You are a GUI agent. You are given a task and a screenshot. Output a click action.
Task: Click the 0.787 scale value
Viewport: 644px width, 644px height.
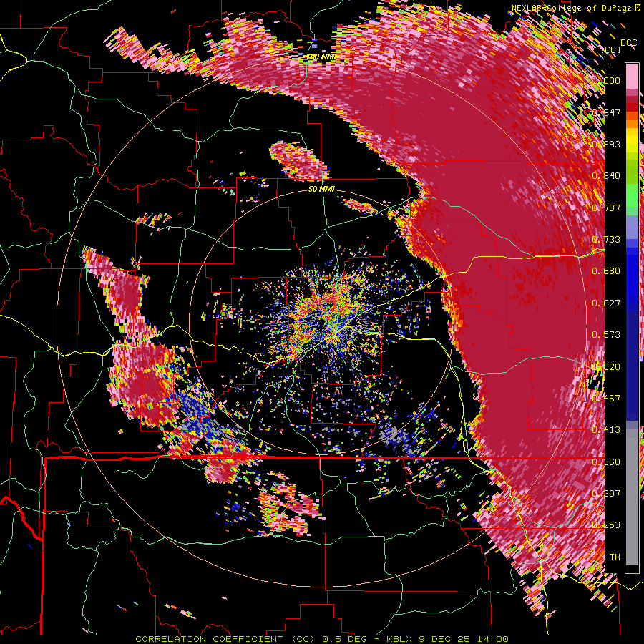tap(606, 208)
